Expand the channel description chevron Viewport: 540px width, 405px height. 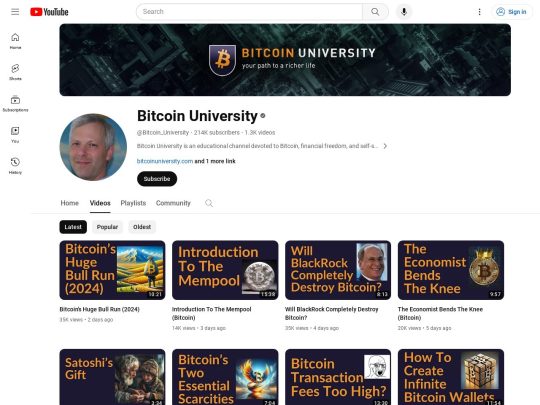tap(385, 146)
